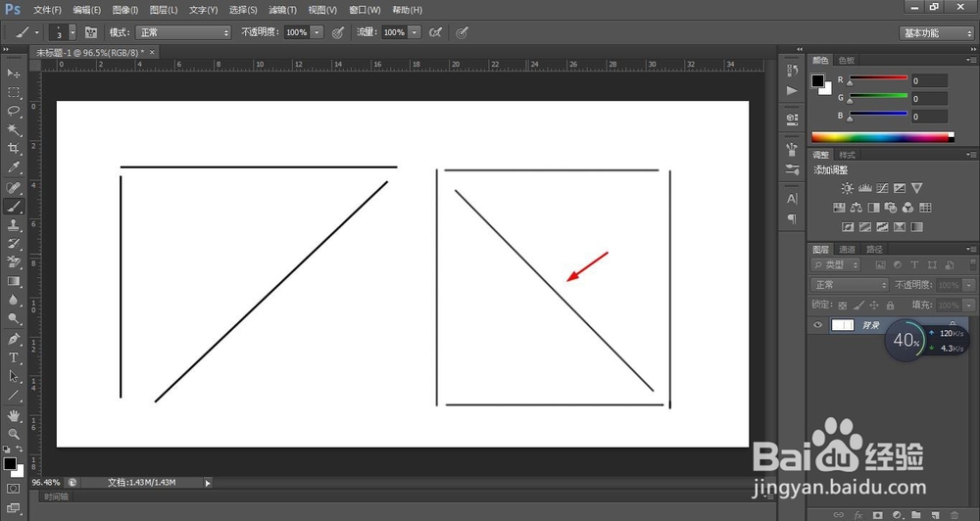Select the Move tool
Screen dimensions: 980x521
[13, 73]
